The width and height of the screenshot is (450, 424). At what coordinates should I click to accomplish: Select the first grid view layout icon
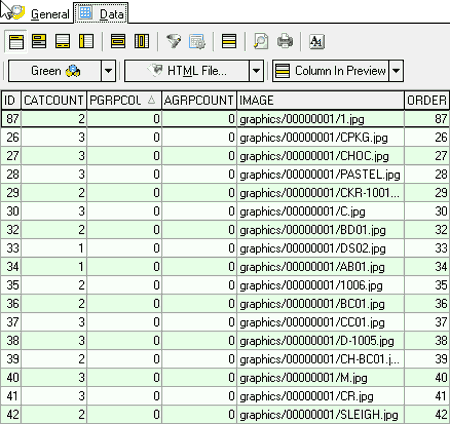16,42
